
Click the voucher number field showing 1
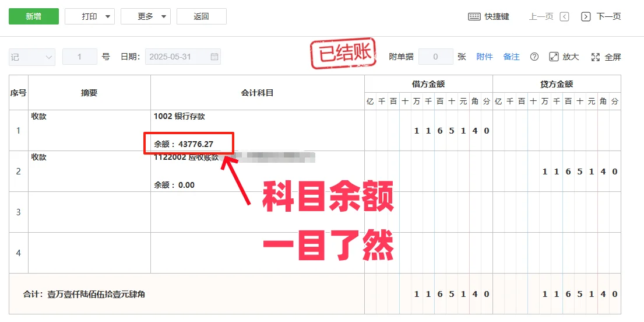tap(80, 57)
